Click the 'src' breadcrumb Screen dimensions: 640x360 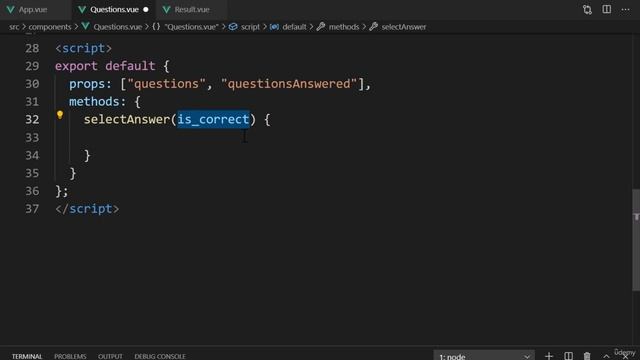(x=14, y=27)
